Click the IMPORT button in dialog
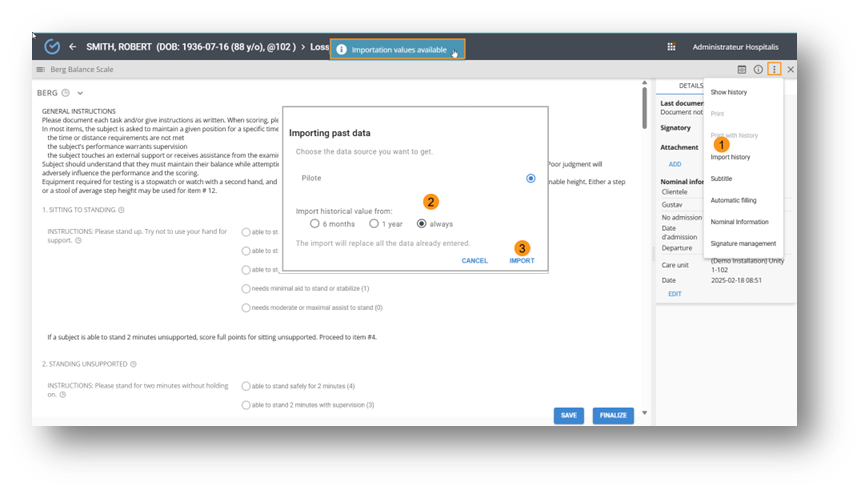This screenshot has width=862, height=491. click(521, 261)
